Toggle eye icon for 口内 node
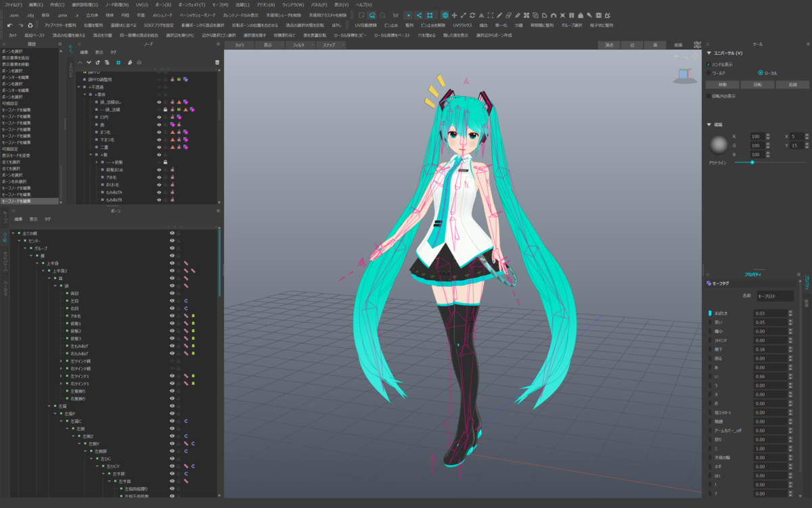This screenshot has height=508, width=812. [x=158, y=116]
